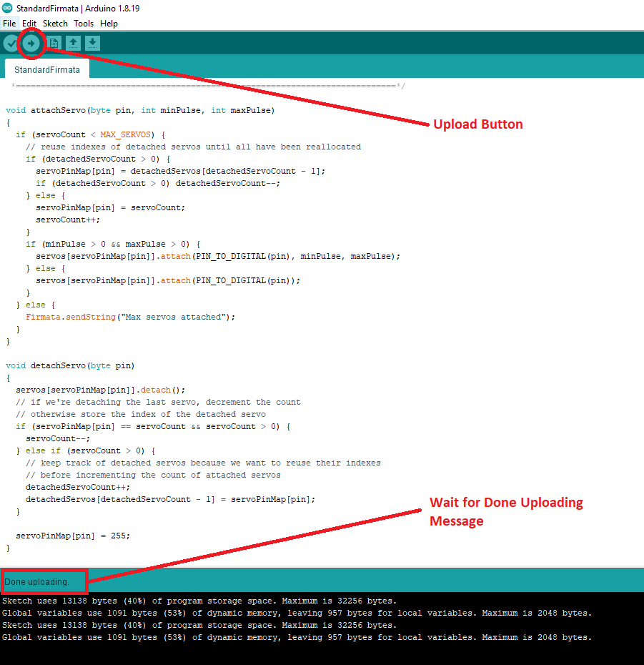Click last 'Global variables use 1091 bytes' console line
Screen dimensions: 644x665
(297, 637)
